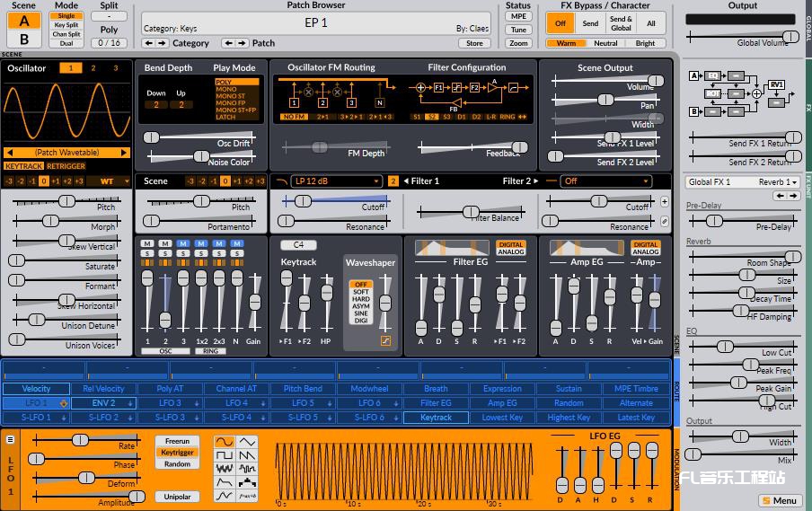The image size is (812, 511).
Task: Open the Menu at bottom right
Action: click(779, 500)
